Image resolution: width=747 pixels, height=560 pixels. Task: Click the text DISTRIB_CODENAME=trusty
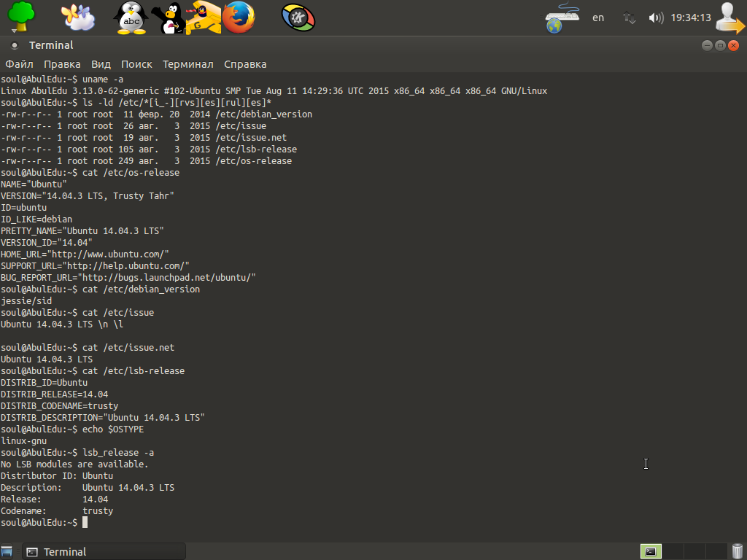[x=60, y=405]
